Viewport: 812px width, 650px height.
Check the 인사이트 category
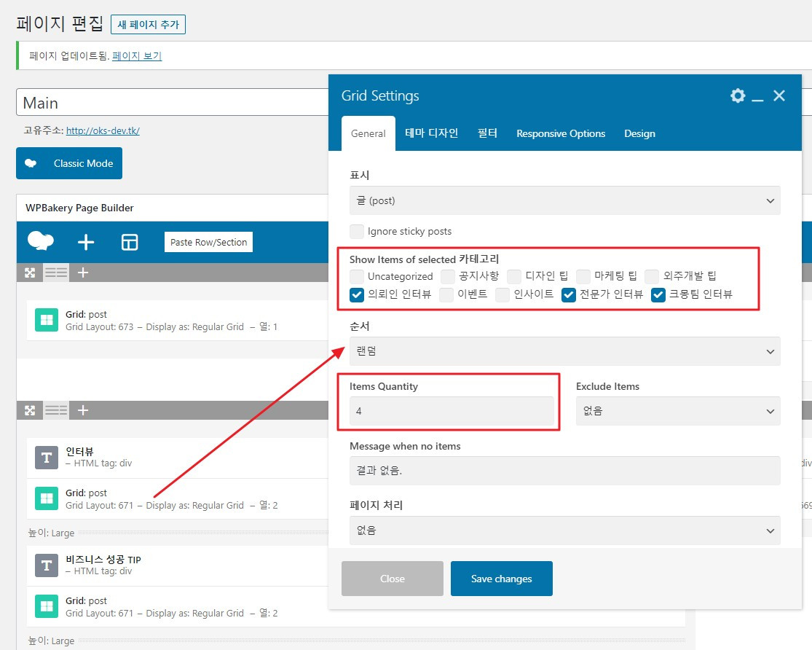click(502, 295)
